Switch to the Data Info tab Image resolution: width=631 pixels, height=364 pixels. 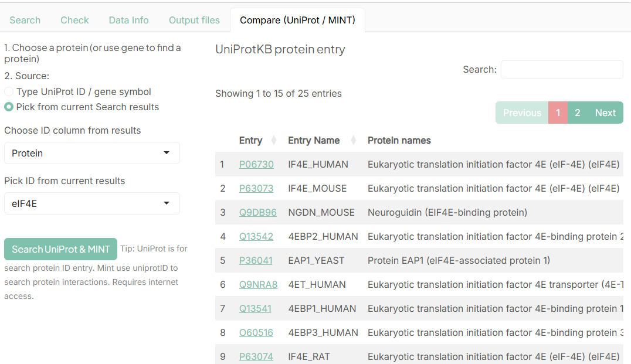click(128, 19)
